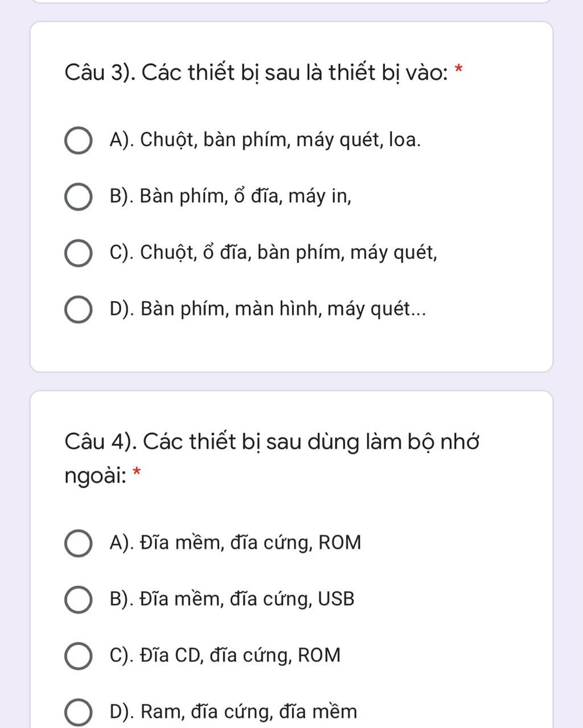
Task: Select radio for 'Chuột, ổ đĩa, bàn phím, máy quét'
Action: click(78, 253)
